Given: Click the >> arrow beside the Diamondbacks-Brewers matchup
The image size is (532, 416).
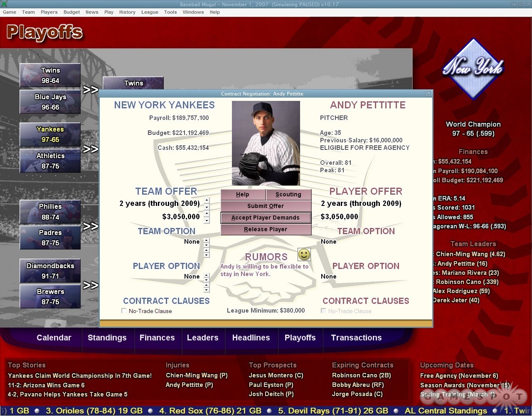Looking at the screenshot, I should pos(91,285).
